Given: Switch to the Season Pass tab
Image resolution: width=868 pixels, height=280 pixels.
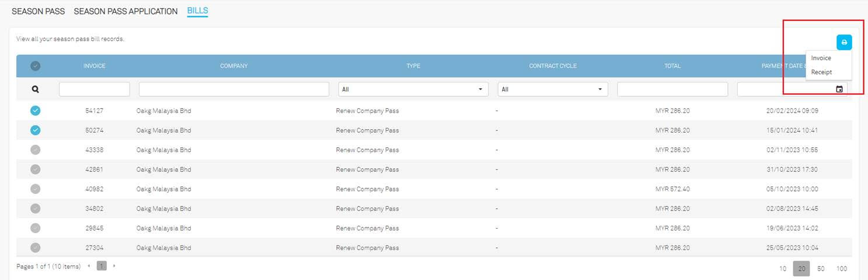Looking at the screenshot, I should [38, 11].
